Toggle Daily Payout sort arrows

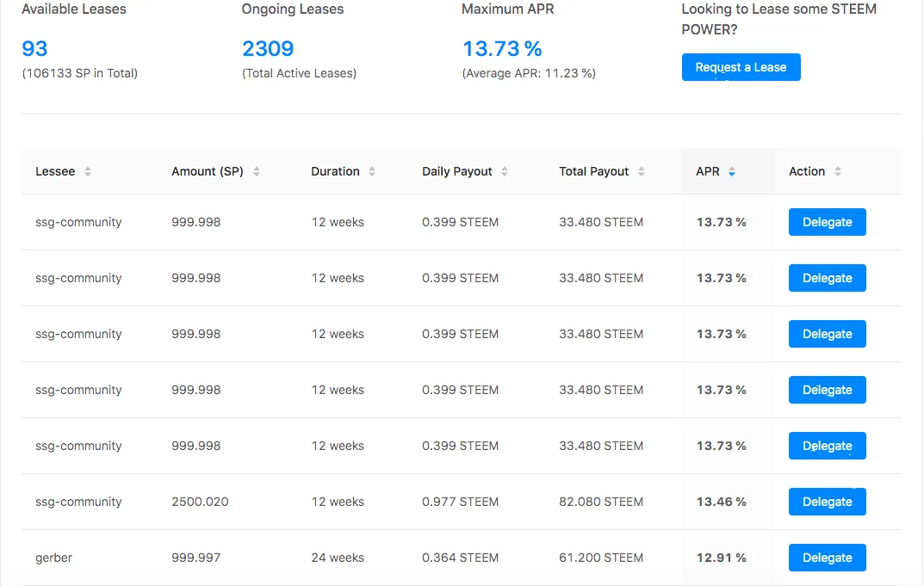505,171
